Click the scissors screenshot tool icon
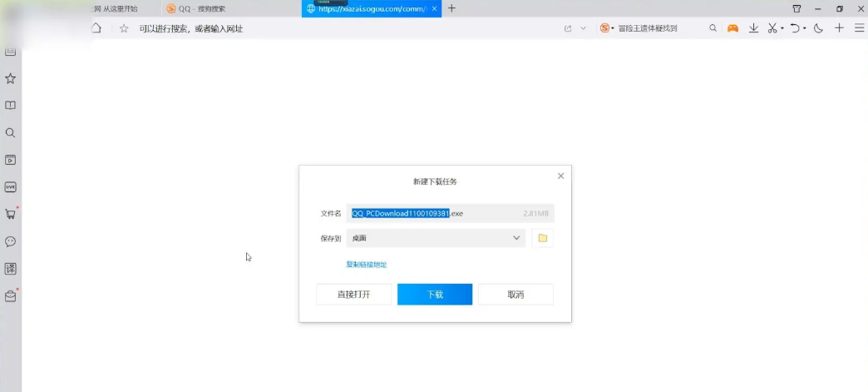 772,28
